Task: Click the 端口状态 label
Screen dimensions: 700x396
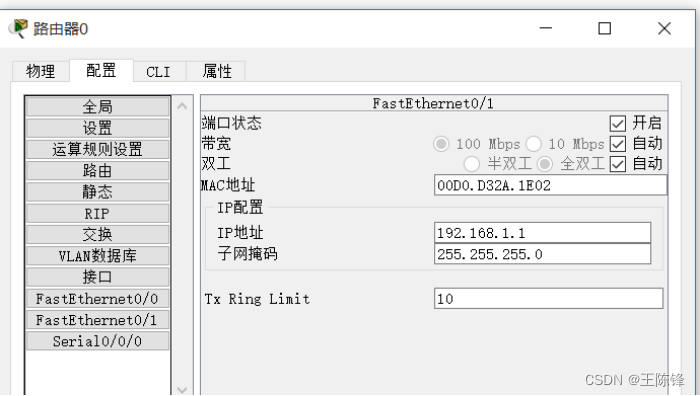Action: 231,123
